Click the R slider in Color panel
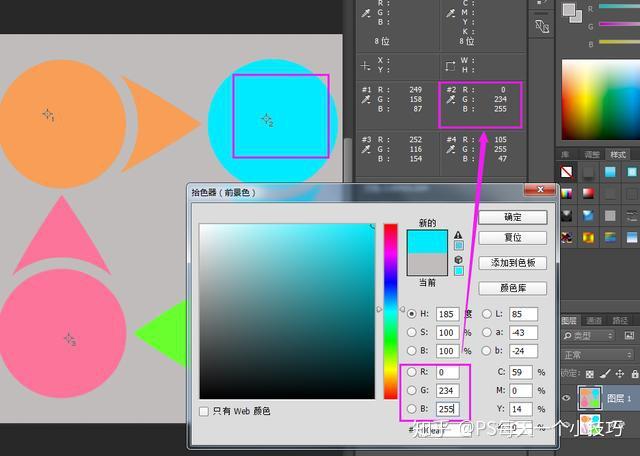The width and height of the screenshot is (640, 456). point(619,7)
